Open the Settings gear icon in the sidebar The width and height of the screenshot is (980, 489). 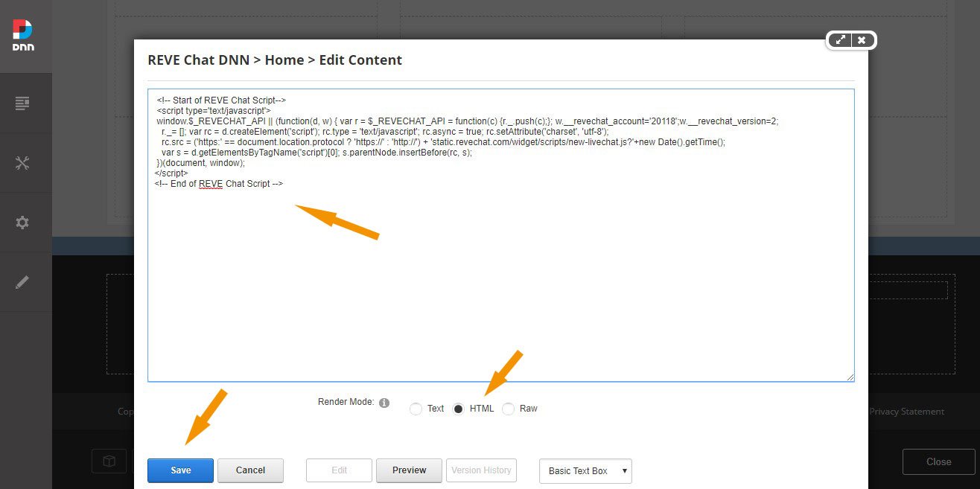[22, 223]
